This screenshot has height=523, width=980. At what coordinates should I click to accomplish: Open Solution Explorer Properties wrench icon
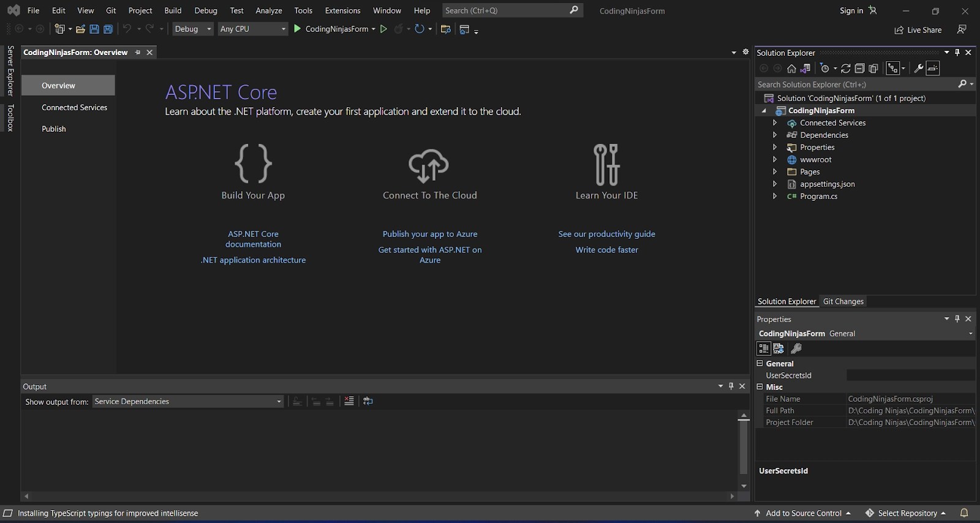(919, 69)
